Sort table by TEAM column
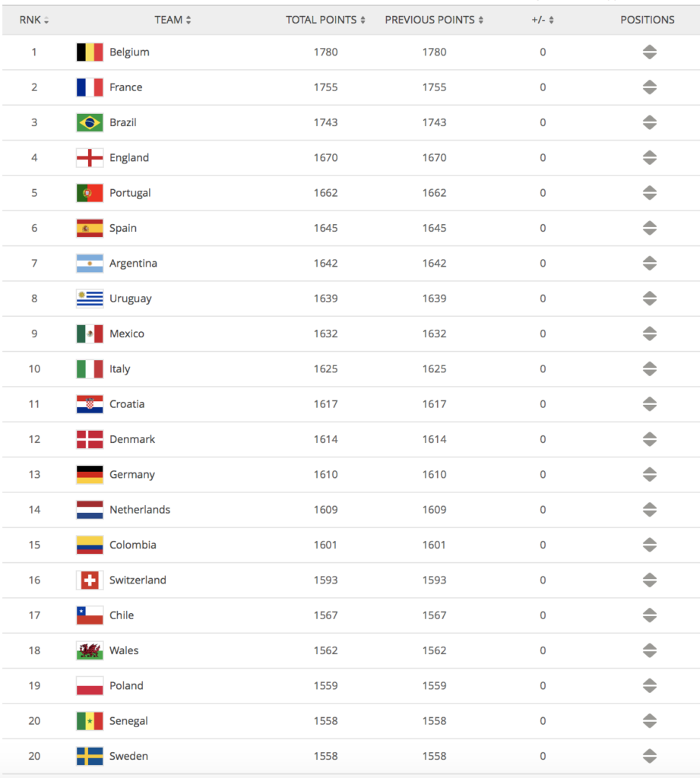The height and width of the screenshot is (778, 700). (x=173, y=20)
